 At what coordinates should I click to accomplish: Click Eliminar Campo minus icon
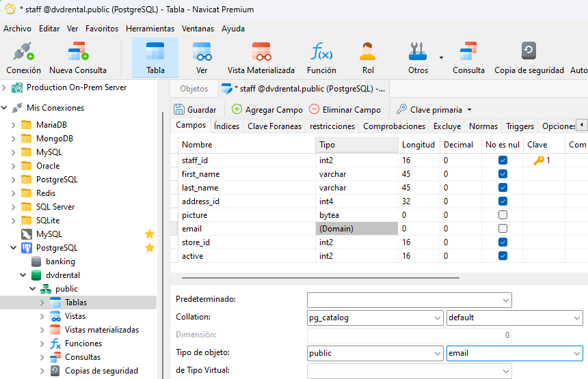click(315, 109)
